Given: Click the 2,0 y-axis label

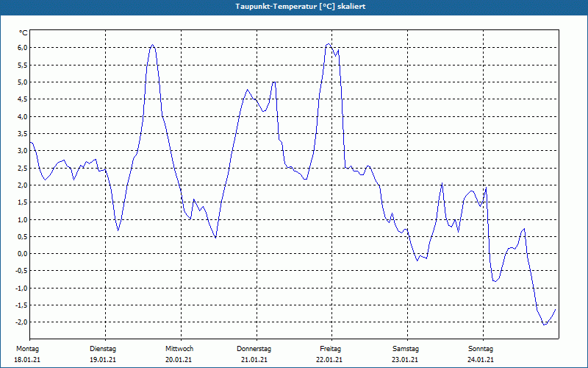Looking at the screenshot, I should click(22, 185).
